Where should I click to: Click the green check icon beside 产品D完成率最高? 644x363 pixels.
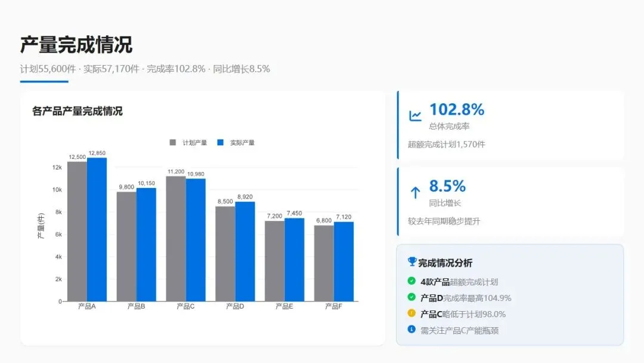pos(411,297)
